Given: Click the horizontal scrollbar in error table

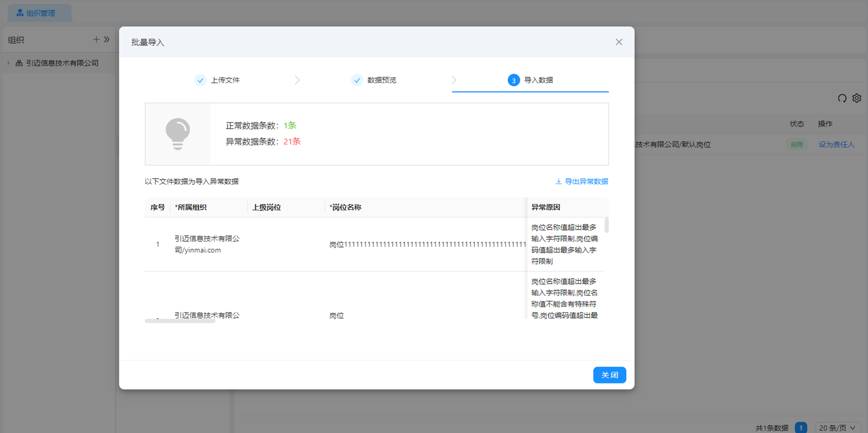Looking at the screenshot, I should (x=180, y=321).
